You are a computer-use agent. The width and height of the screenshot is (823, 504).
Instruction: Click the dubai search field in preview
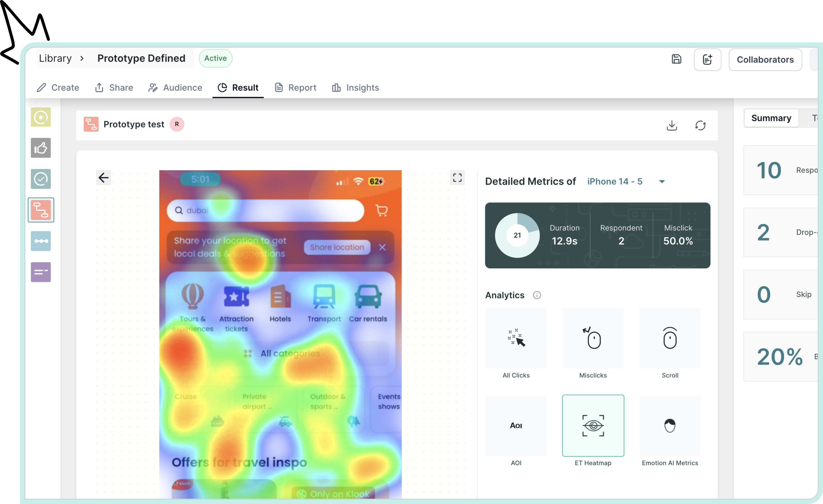(x=266, y=210)
